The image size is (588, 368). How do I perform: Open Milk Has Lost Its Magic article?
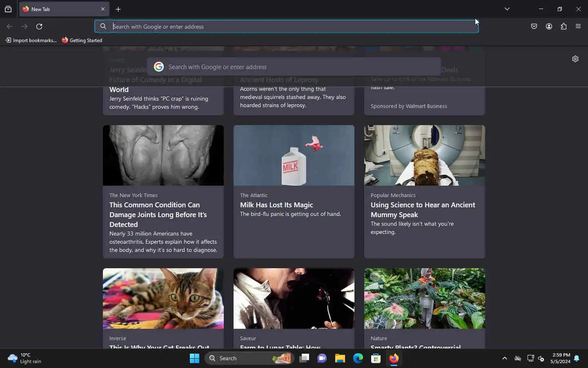click(x=276, y=205)
